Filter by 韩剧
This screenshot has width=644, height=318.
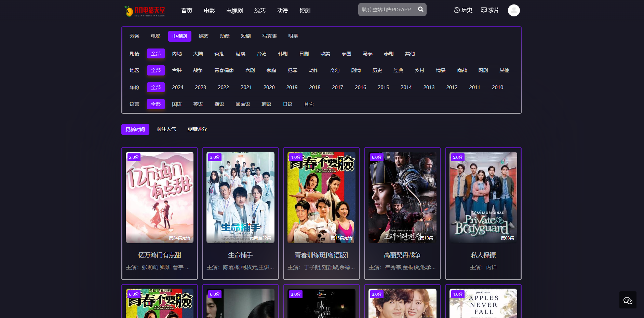pyautogui.click(x=283, y=54)
